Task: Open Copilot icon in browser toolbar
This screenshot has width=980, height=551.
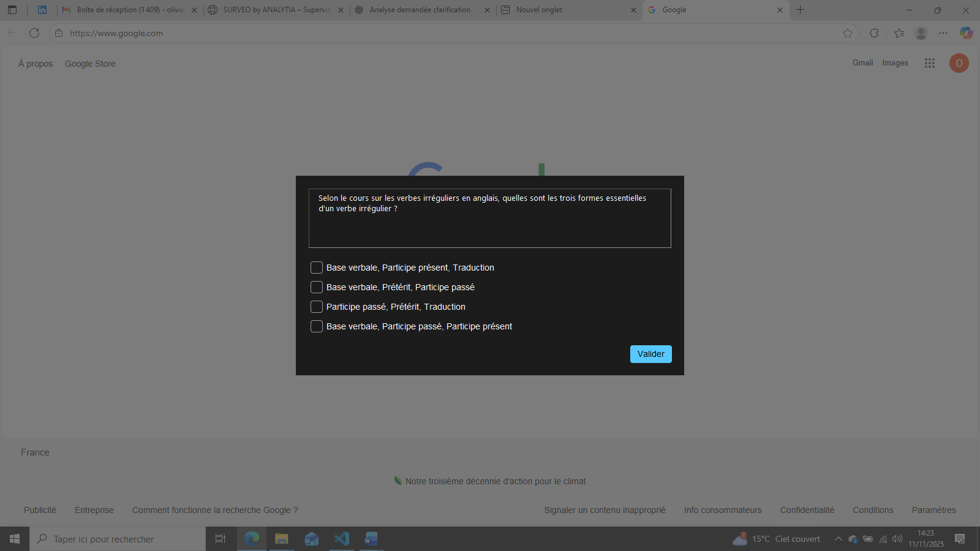Action: (x=966, y=33)
